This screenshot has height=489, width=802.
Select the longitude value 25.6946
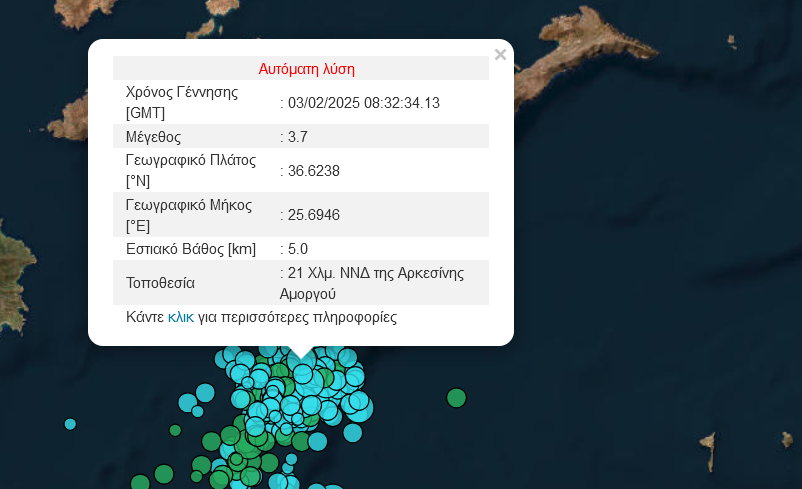coord(314,215)
